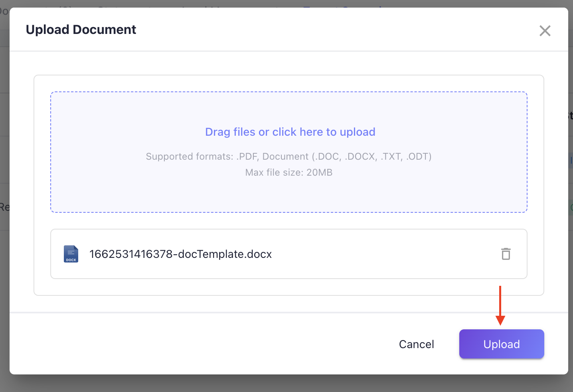Click the dialog footer left of Cancel
The height and width of the screenshot is (392, 573).
200,344
